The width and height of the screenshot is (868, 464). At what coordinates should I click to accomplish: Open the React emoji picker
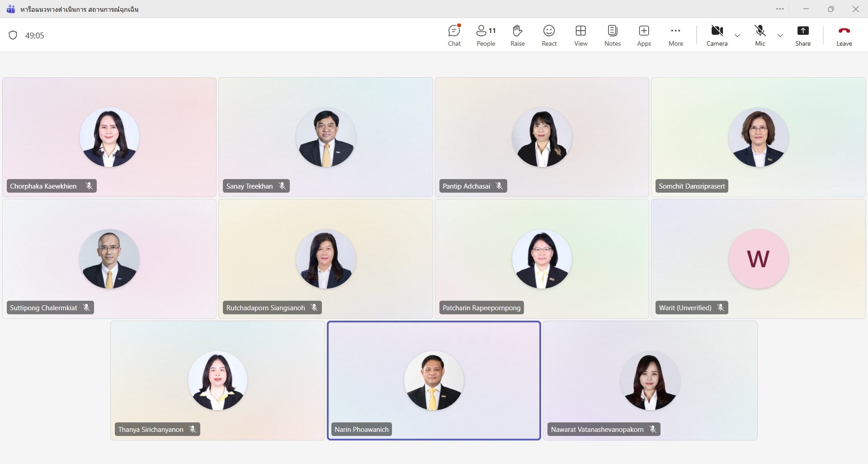pos(549,35)
